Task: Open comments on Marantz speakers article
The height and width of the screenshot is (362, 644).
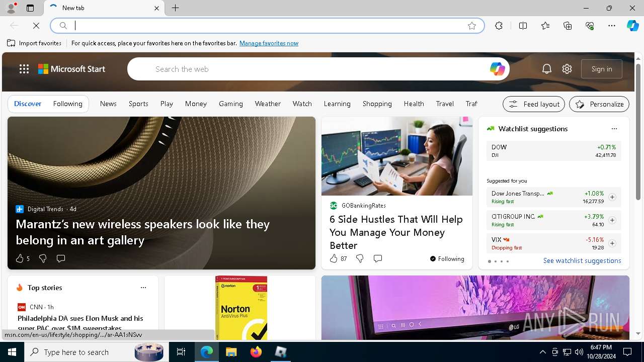Action: click(x=61, y=258)
